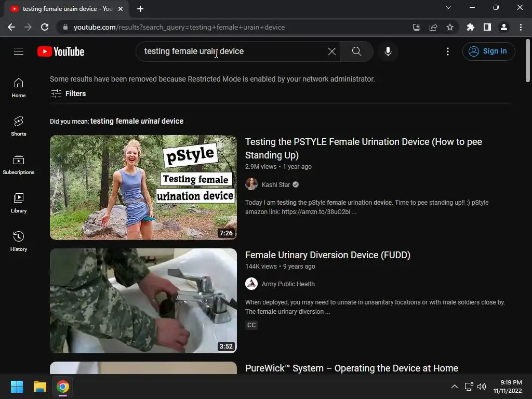Viewport: 532px width, 399px height.
Task: Open Subscriptions in the sidebar
Action: point(19,165)
